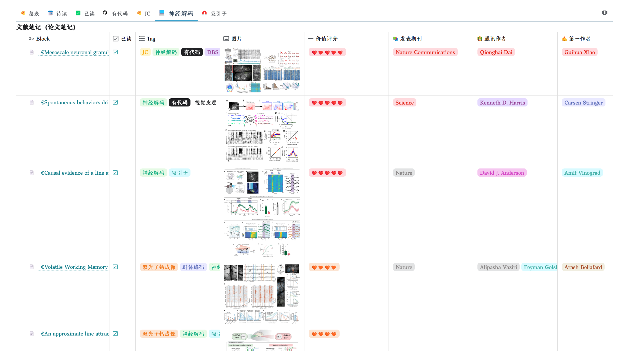Click the page icon beside Causal evidence row
Image resolution: width=644 pixels, height=351 pixels.
[32, 173]
